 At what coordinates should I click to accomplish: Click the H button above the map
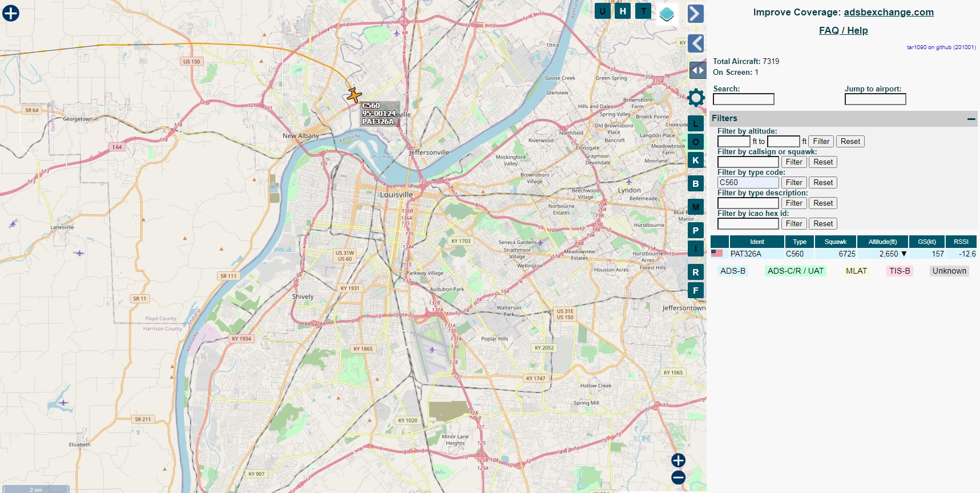623,11
